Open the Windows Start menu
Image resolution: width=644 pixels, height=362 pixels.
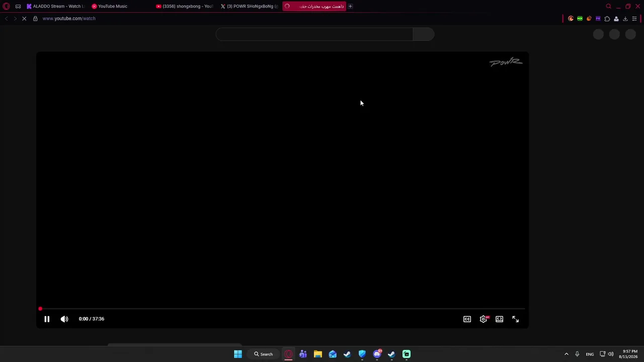tap(238, 354)
